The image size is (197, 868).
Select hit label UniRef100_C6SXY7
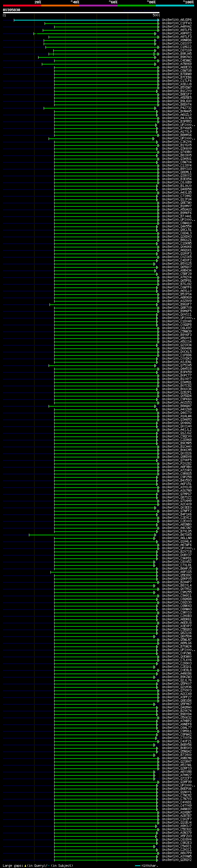click(177, 43)
